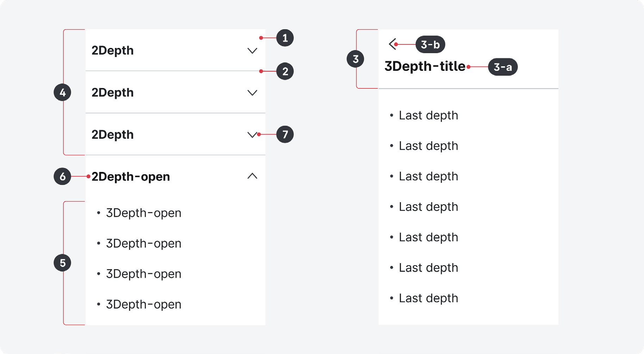
Task: Click annotation badge number 5
Action: coord(62,263)
